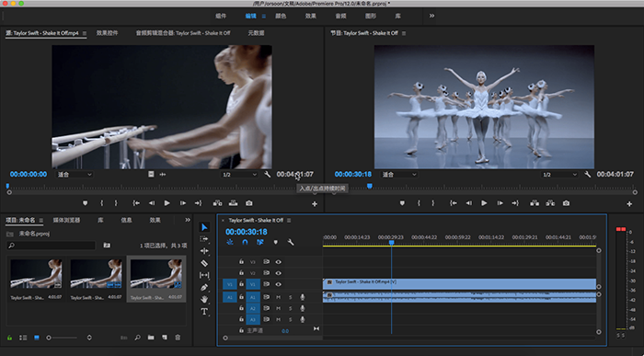Open timeline display settings wrench

pyautogui.click(x=291, y=242)
